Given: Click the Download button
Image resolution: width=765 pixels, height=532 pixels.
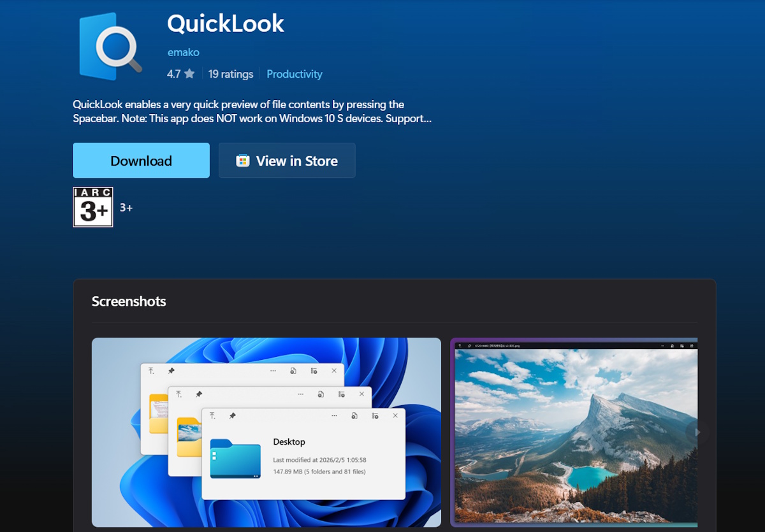Looking at the screenshot, I should pos(141,161).
